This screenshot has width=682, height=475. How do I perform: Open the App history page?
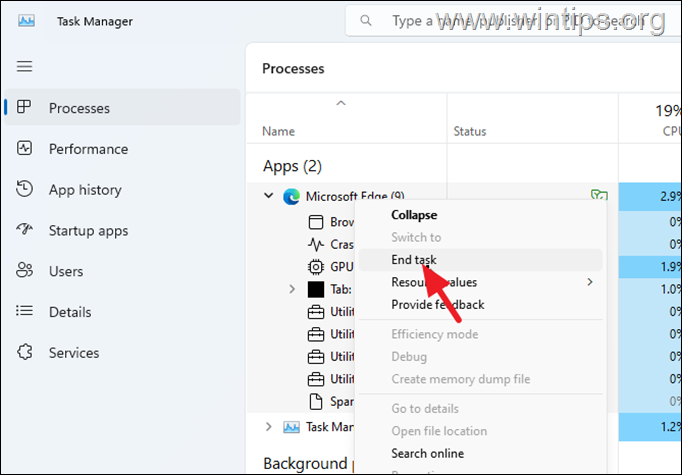tap(122, 190)
